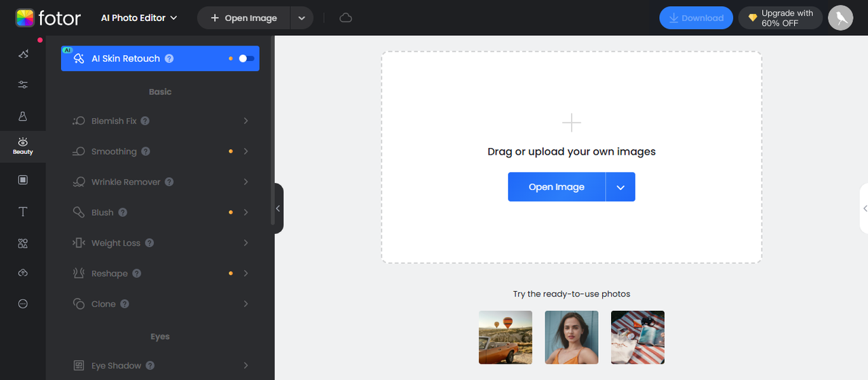Open the Frames sidebar icon
Viewport: 868px width, 380px height.
pyautogui.click(x=23, y=180)
